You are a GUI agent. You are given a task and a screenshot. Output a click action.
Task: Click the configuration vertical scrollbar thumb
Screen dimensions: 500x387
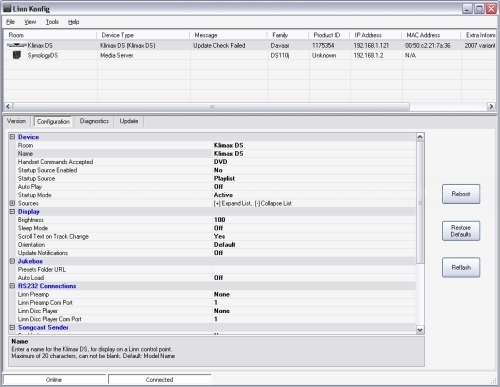click(420, 202)
